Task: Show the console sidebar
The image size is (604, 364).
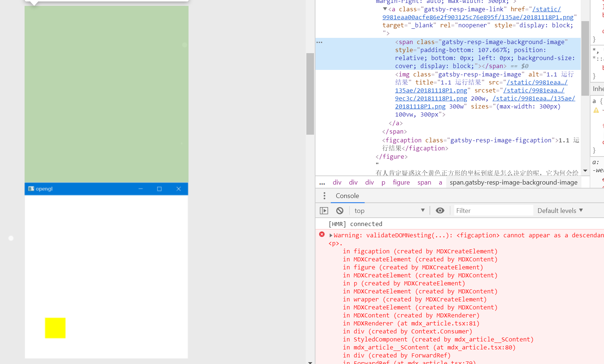Action: (324, 210)
